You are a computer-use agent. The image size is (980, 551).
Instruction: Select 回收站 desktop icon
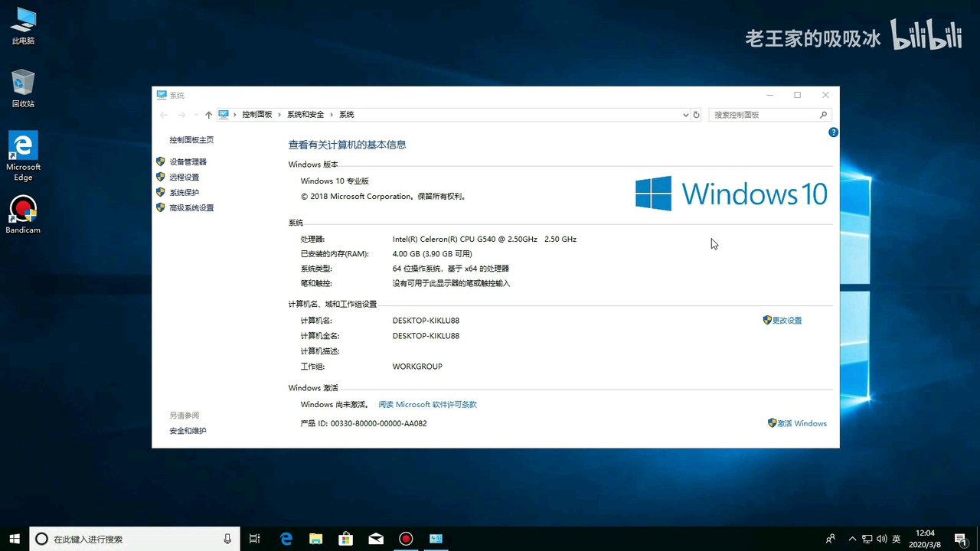24,89
